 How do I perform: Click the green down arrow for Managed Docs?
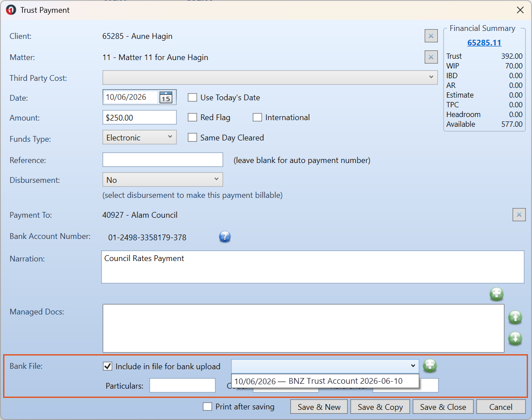tap(515, 338)
